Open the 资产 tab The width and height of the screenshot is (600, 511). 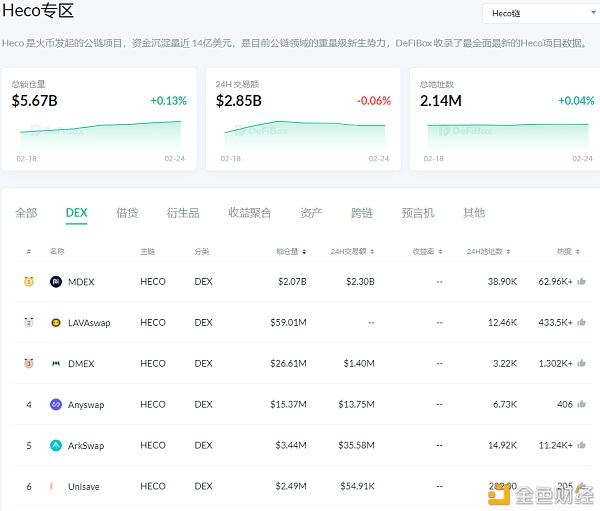(311, 213)
